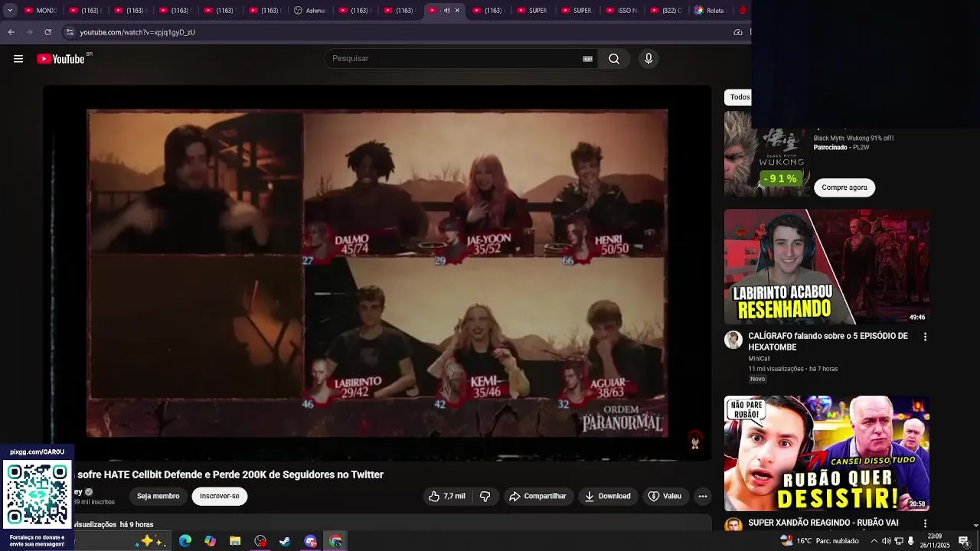Open the Black Myth Wukong ad thumbnail

(766, 154)
